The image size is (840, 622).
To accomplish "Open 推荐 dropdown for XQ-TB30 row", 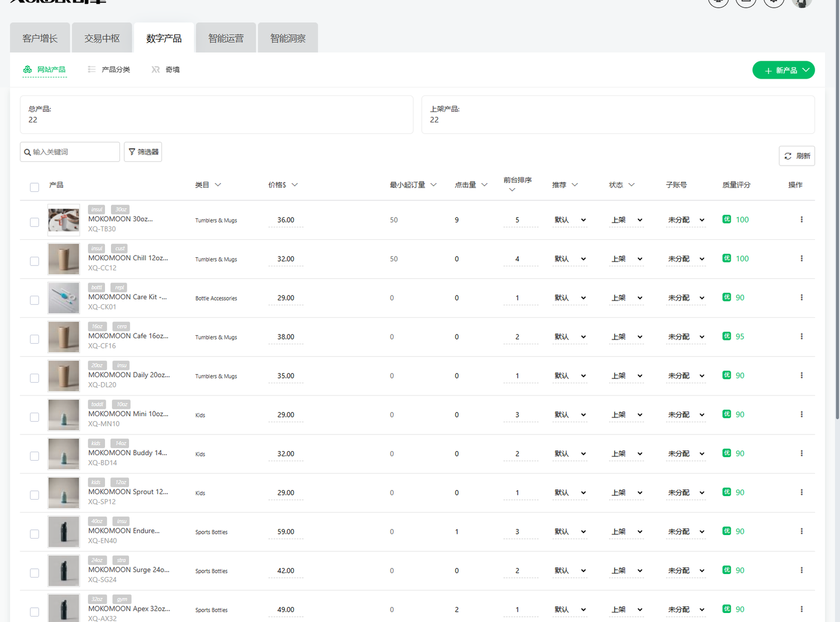I will pos(570,220).
